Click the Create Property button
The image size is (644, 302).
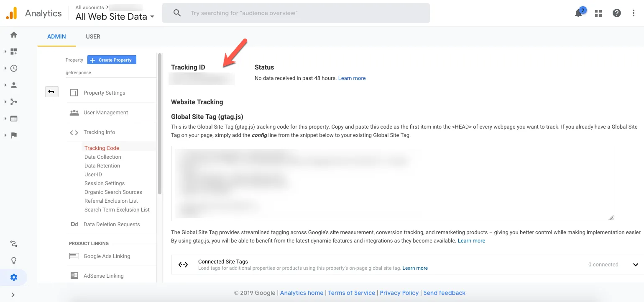pos(112,60)
